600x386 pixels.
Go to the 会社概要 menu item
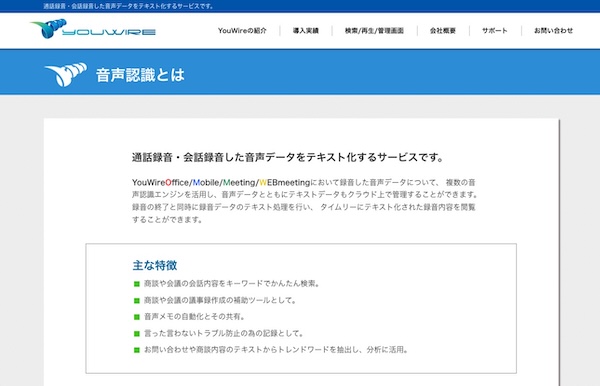point(443,31)
